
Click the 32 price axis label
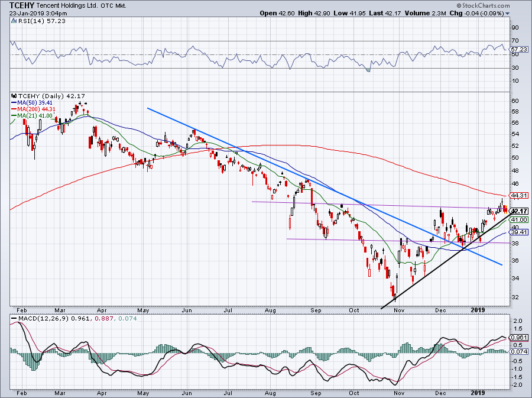pyautogui.click(x=515, y=297)
